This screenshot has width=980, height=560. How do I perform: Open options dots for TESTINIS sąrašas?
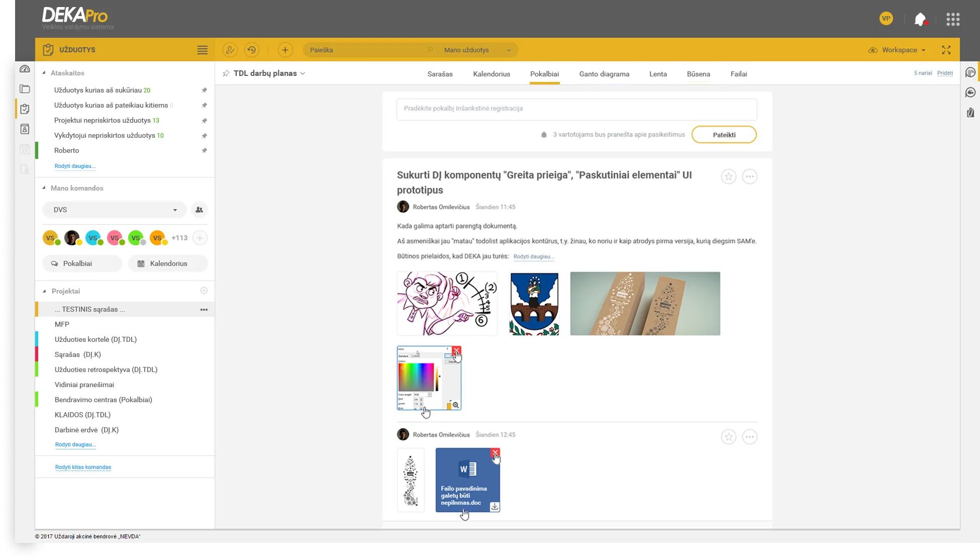click(x=204, y=310)
